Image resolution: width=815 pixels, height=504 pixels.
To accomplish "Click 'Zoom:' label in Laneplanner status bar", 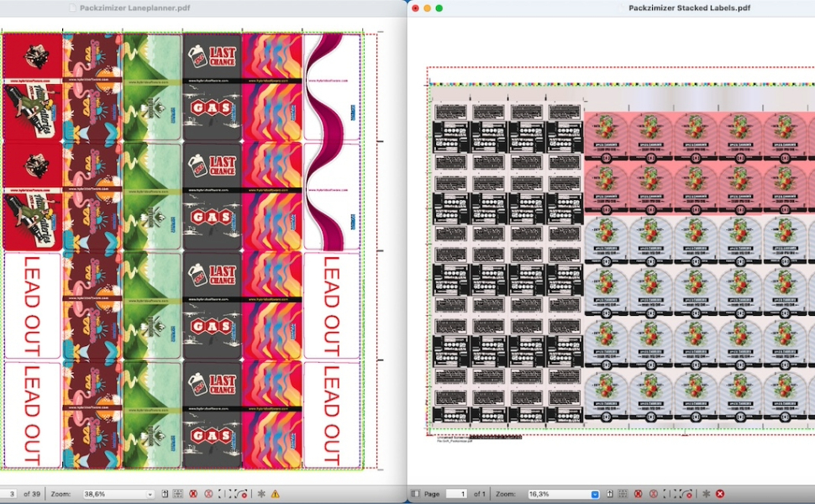I will (x=60, y=494).
